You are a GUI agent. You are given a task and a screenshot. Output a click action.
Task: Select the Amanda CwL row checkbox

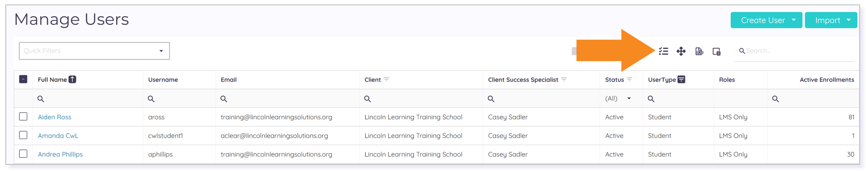pos(23,135)
